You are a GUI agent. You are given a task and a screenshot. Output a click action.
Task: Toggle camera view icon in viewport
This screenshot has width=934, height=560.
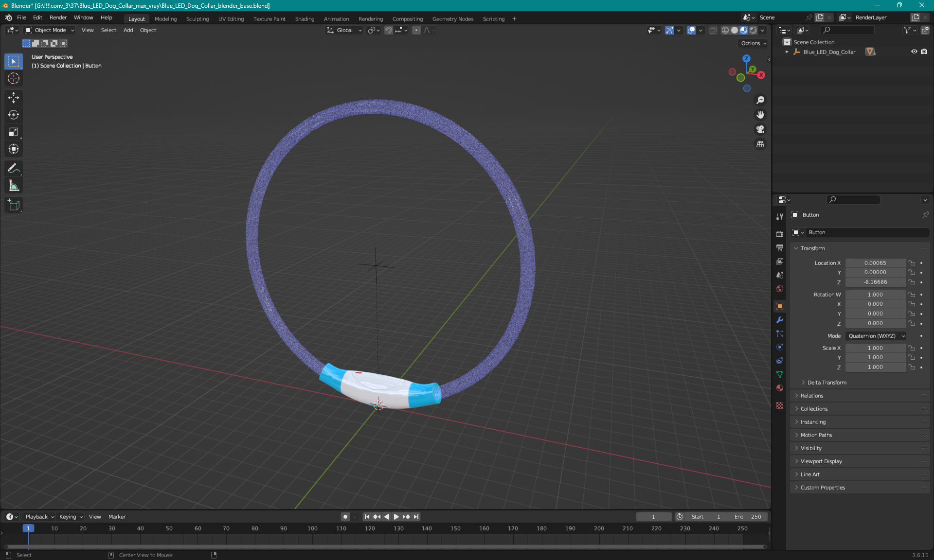(x=760, y=129)
